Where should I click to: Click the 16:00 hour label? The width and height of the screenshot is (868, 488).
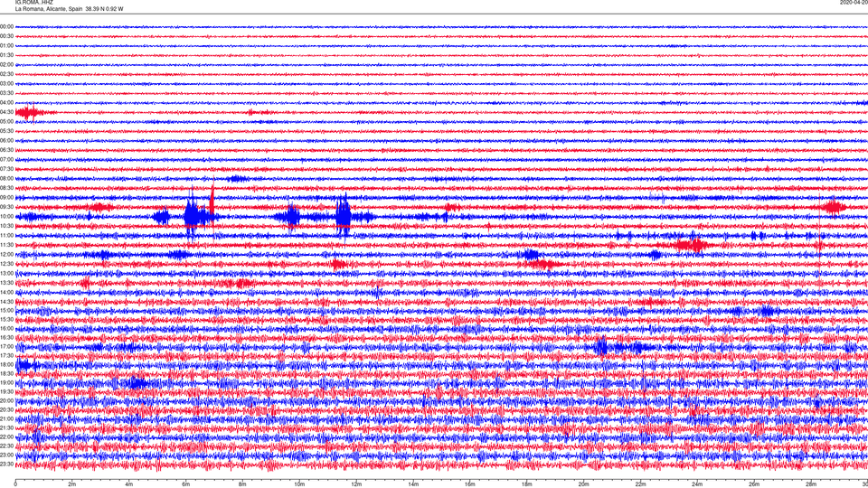[x=6, y=329]
